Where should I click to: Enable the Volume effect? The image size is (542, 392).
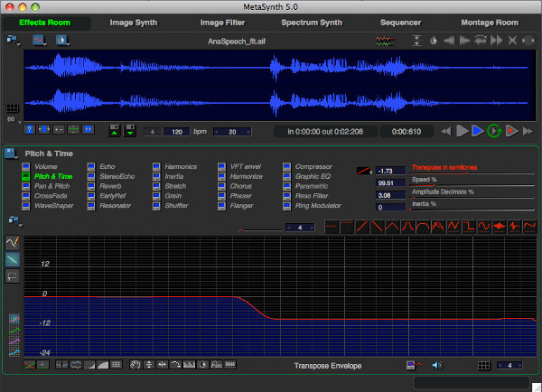[25, 167]
